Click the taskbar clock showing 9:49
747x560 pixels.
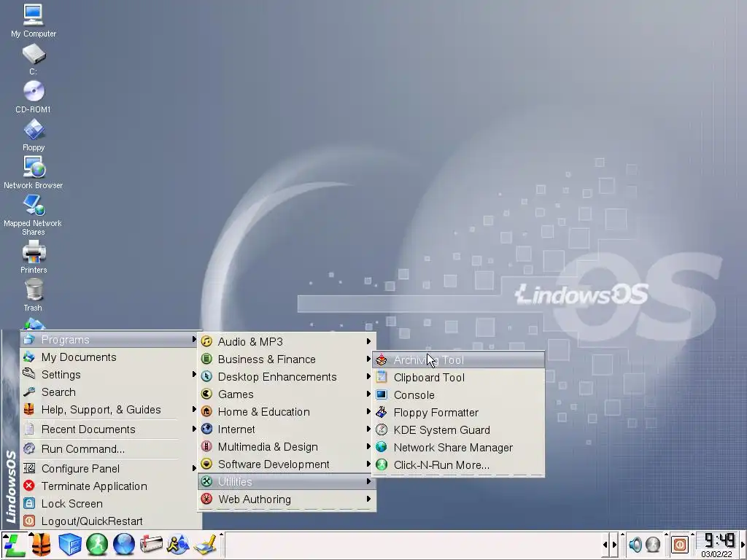coord(718,545)
